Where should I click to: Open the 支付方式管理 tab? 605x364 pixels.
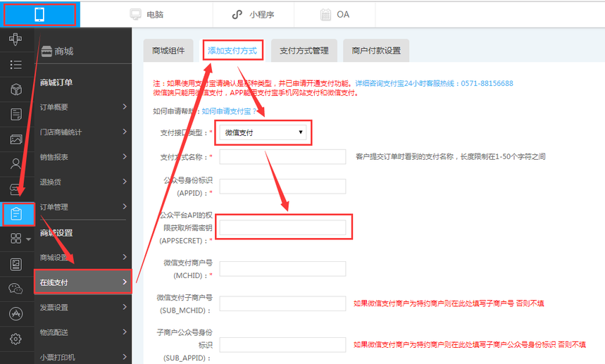[x=304, y=51]
